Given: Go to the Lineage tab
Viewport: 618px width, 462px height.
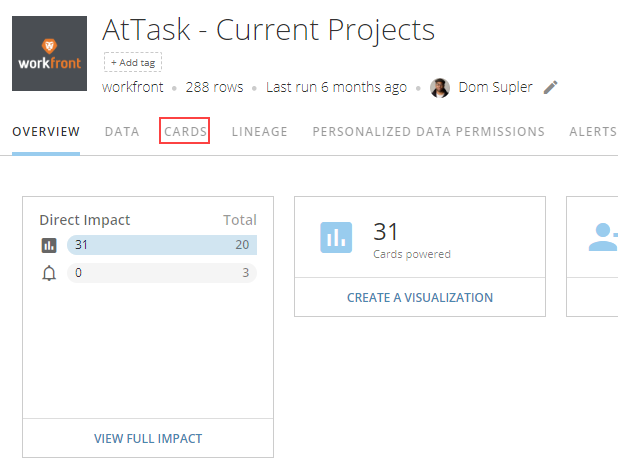Looking at the screenshot, I should 259,131.
